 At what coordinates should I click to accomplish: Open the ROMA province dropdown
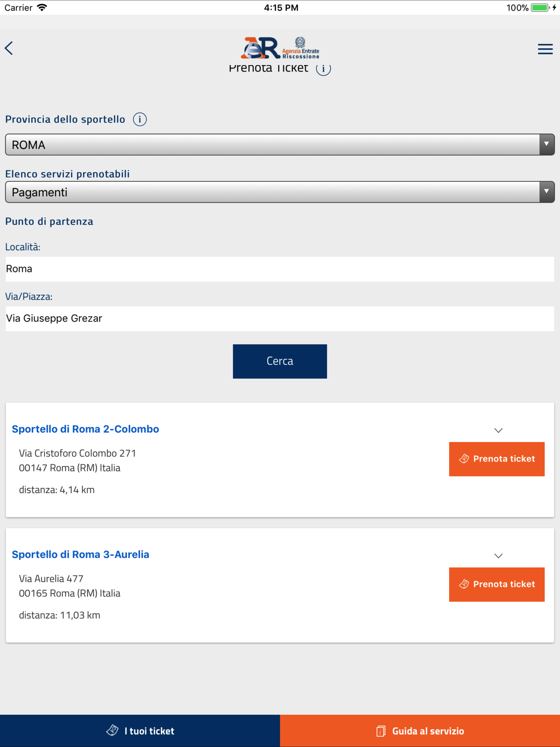coord(280,145)
